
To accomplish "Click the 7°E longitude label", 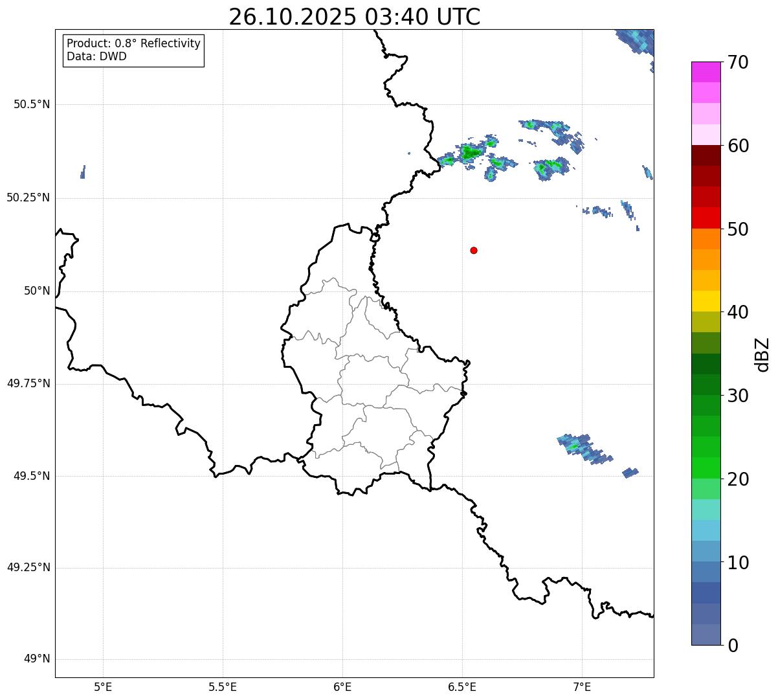I will (x=582, y=687).
